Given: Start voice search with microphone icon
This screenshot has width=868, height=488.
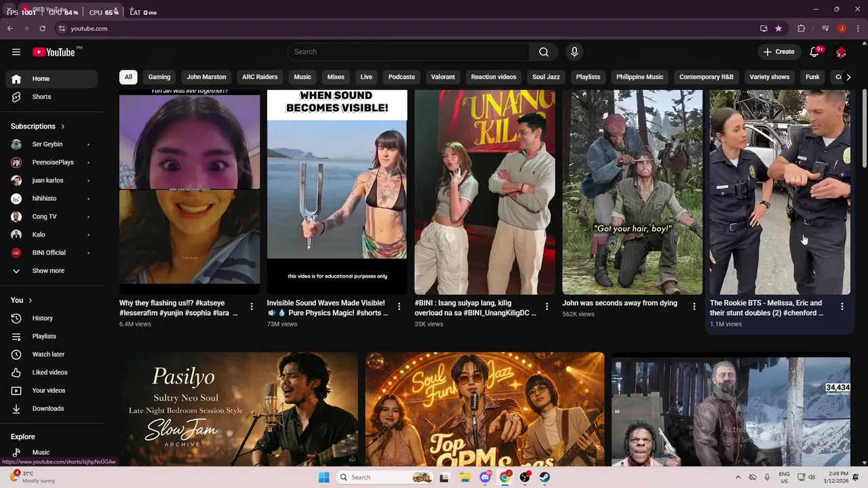Looking at the screenshot, I should point(574,52).
